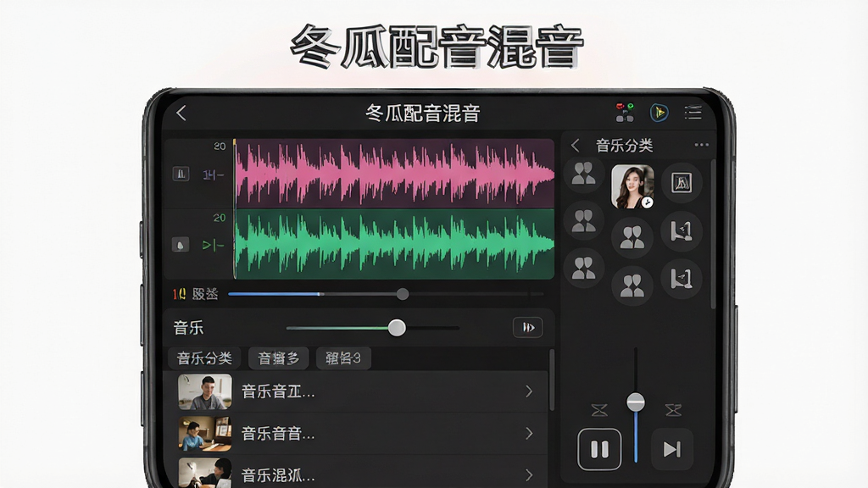Select the woman portrait voice avatar

tap(632, 186)
